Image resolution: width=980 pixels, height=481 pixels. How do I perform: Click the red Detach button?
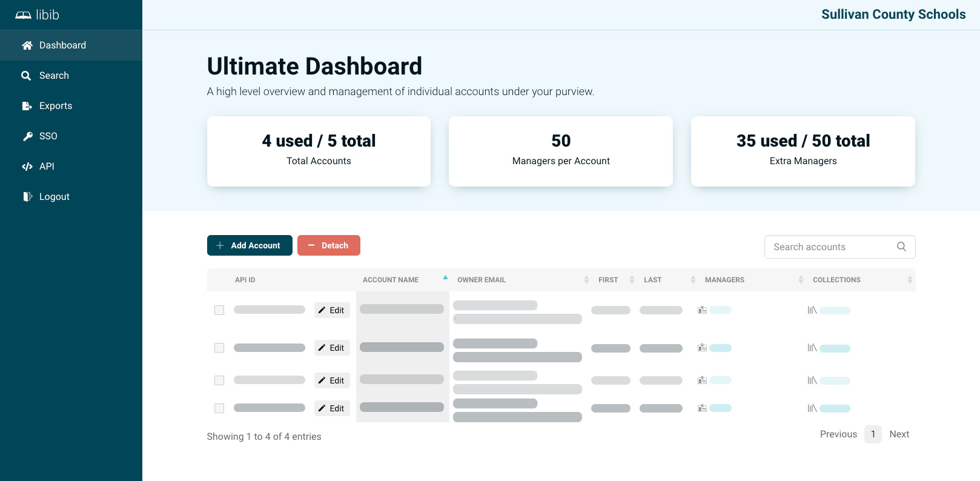click(328, 245)
